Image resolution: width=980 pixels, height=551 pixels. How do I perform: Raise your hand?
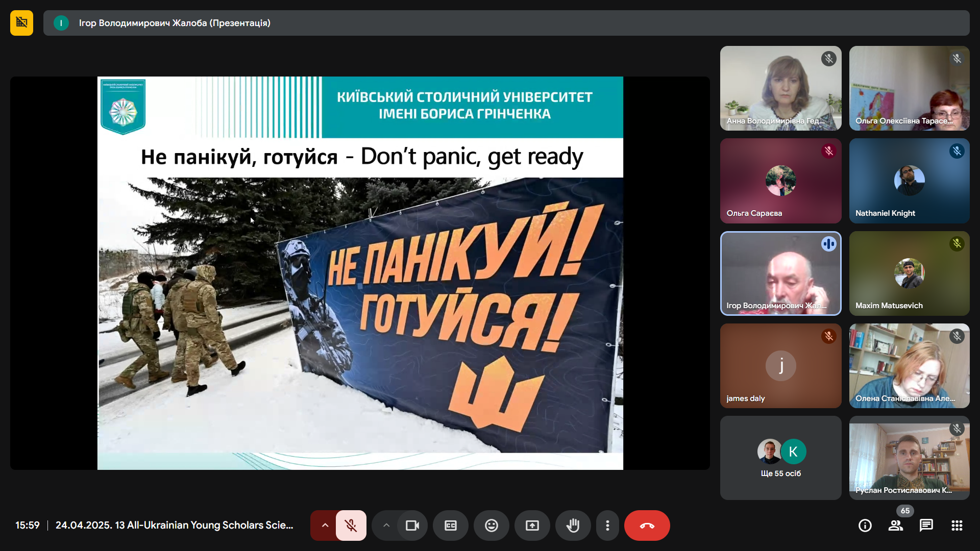click(573, 525)
